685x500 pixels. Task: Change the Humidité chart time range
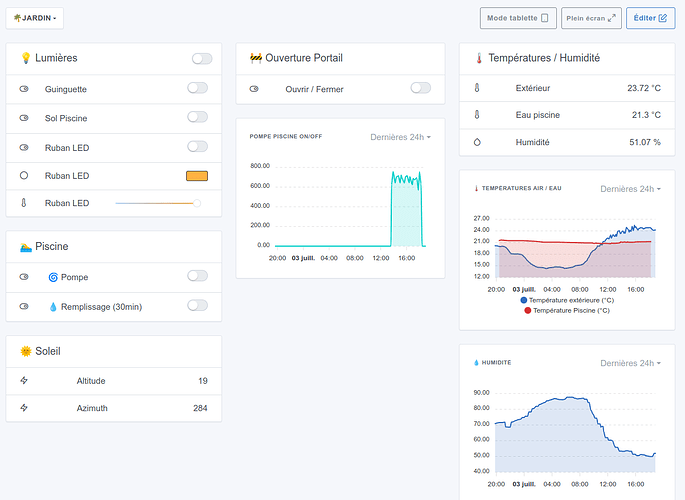(629, 363)
